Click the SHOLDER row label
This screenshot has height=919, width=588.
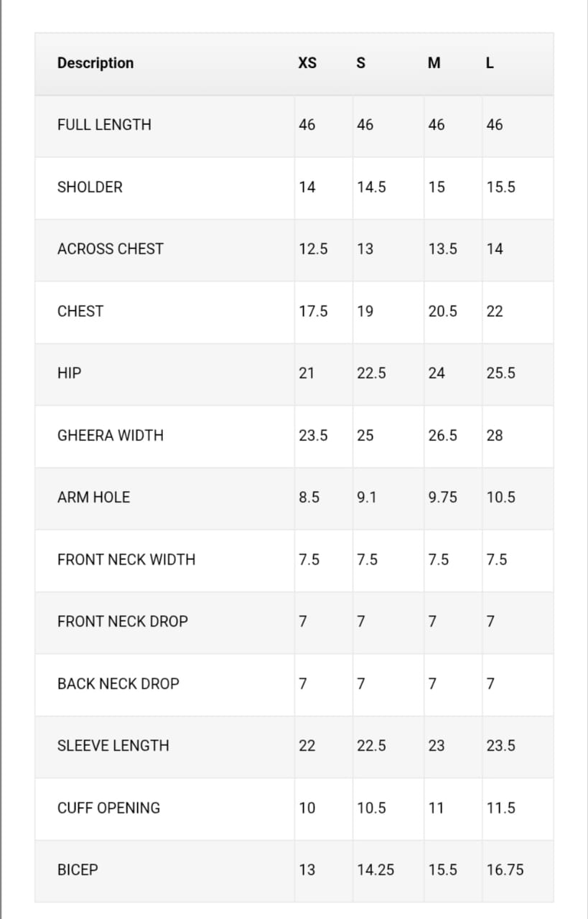tap(90, 187)
